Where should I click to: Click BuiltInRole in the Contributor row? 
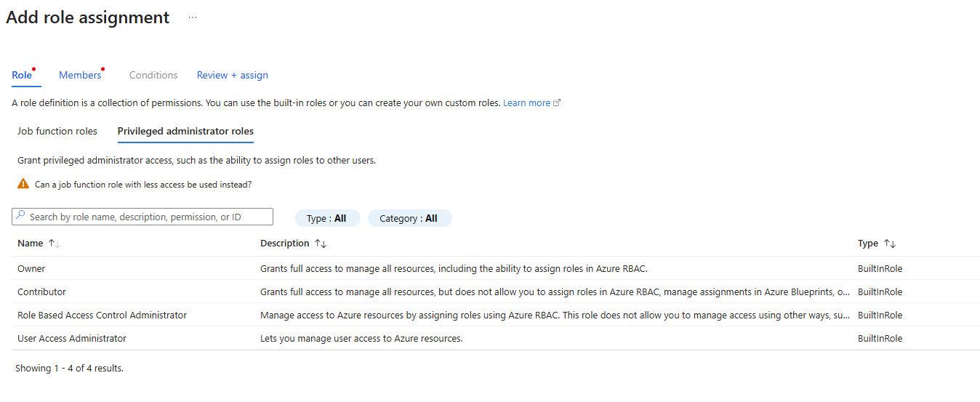880,292
